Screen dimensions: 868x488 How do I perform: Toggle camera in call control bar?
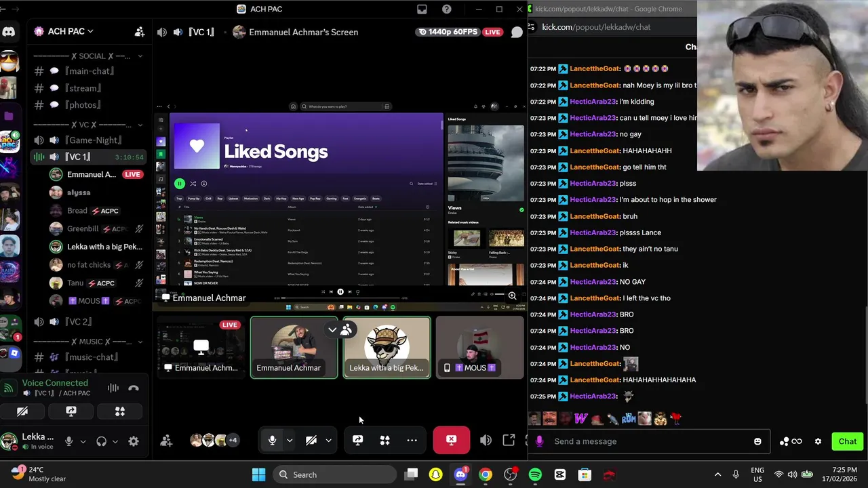coord(311,441)
